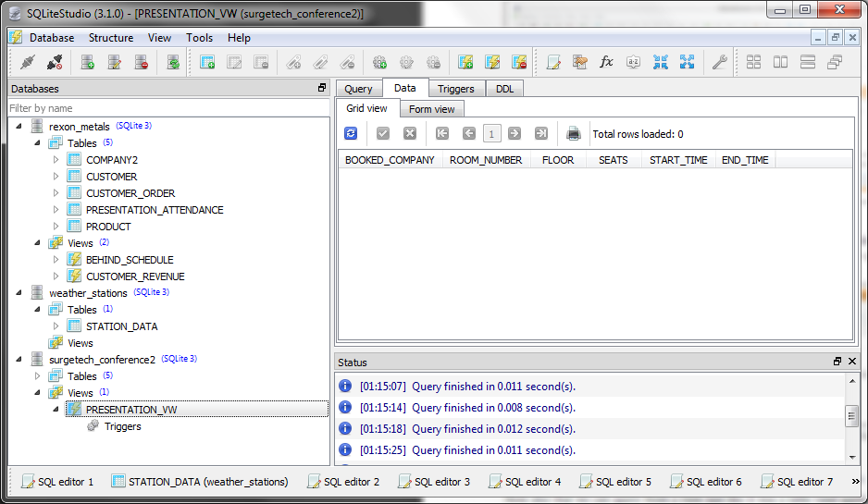Switch to SQL editor 7 window
The width and height of the screenshot is (868, 504).
click(x=797, y=482)
